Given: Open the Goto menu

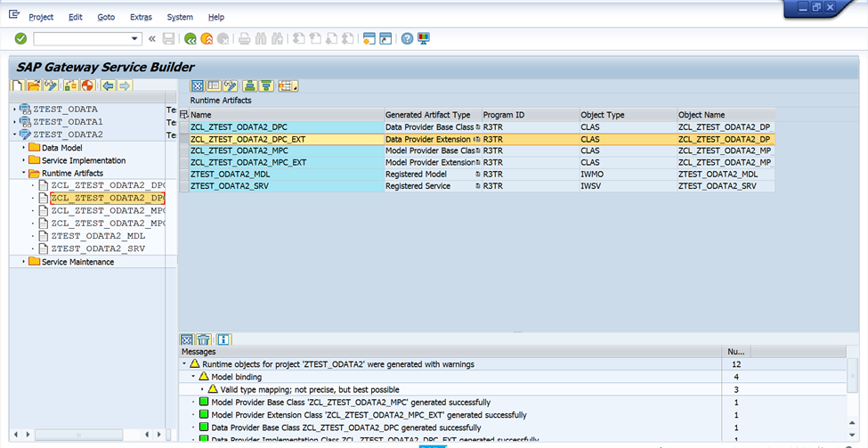Looking at the screenshot, I should click(106, 17).
